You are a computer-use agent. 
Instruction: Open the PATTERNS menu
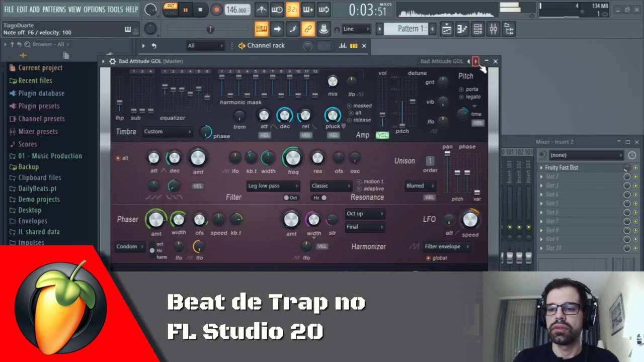[54, 10]
